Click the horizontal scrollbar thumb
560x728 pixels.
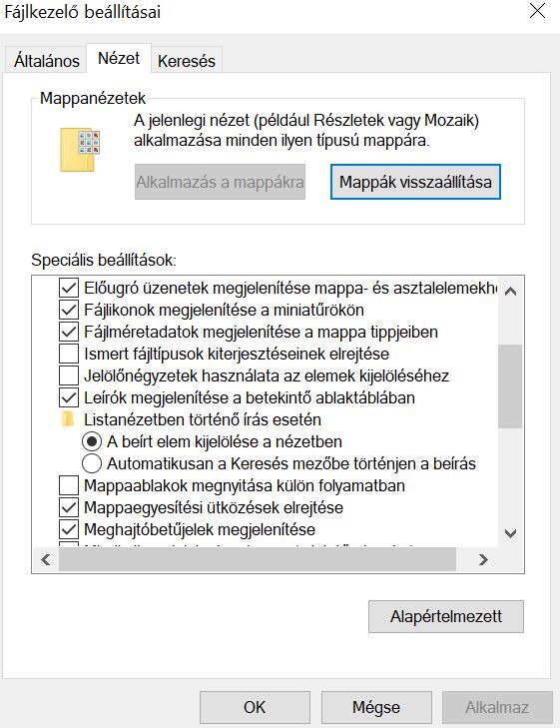tap(258, 559)
